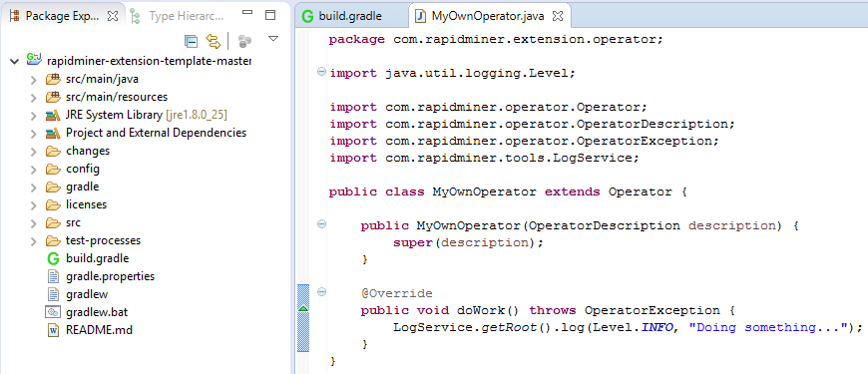This screenshot has height=374, width=868.
Task: Select build.gradle in the project tree
Action: tap(97, 258)
